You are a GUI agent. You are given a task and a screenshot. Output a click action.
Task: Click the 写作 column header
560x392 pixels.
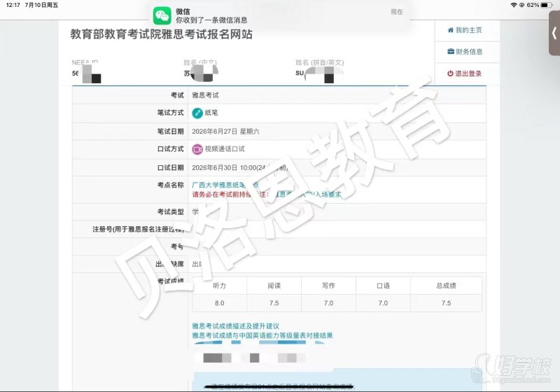tap(328, 286)
